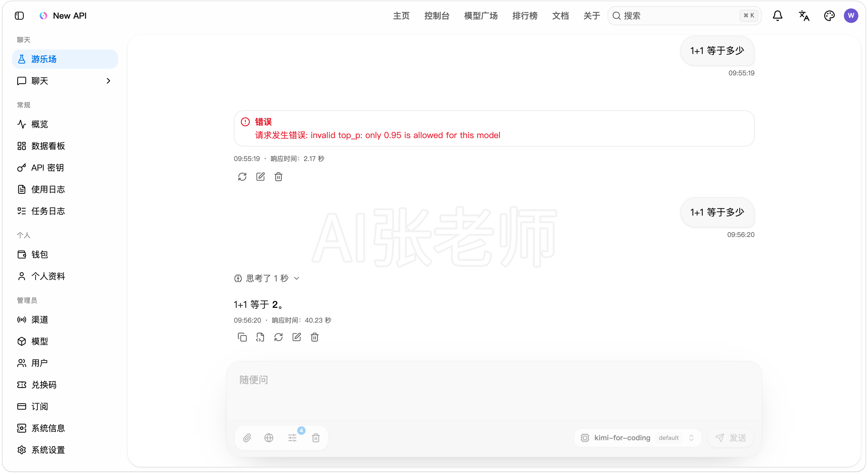Attach a file with the paperclip icon

(247, 438)
